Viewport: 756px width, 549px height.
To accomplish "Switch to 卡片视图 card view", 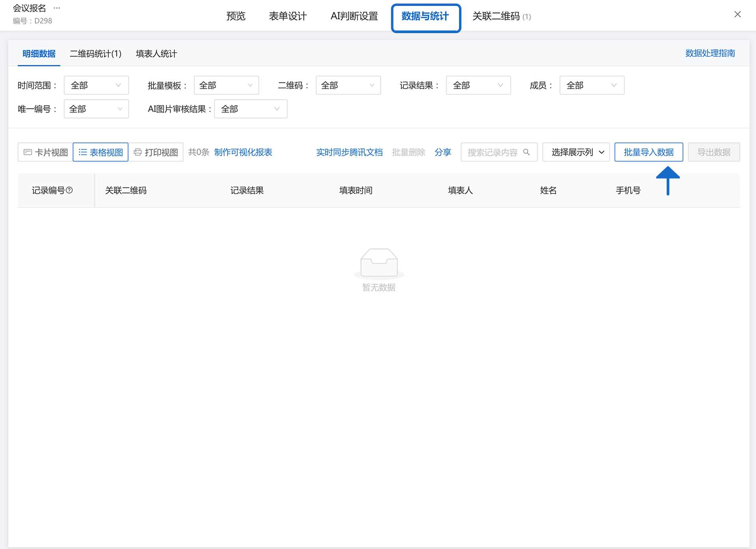I will pos(46,152).
